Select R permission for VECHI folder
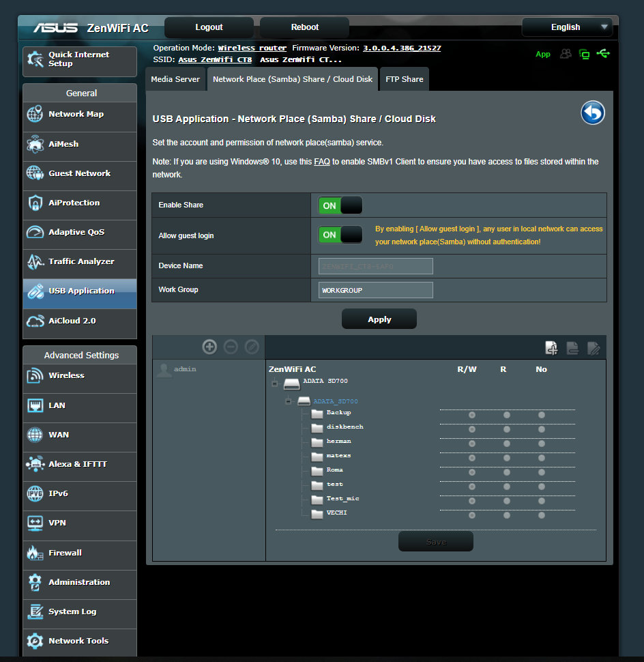The width and height of the screenshot is (644, 662). (507, 515)
